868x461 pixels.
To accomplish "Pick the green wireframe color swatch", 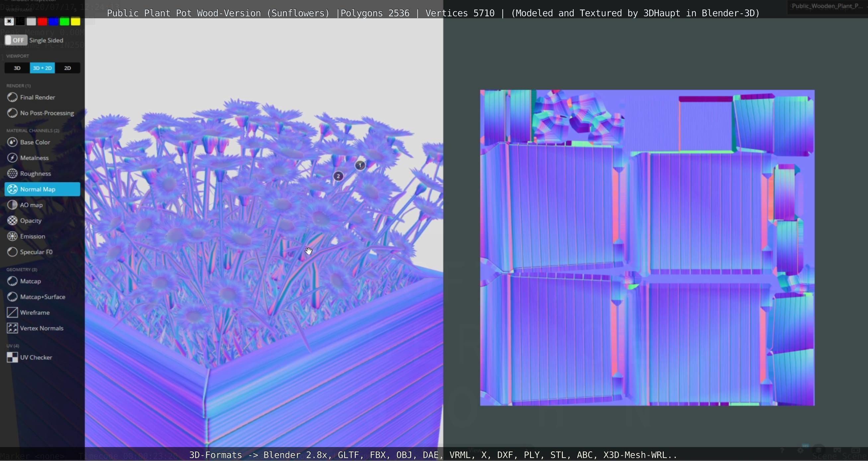I will 64,22.
